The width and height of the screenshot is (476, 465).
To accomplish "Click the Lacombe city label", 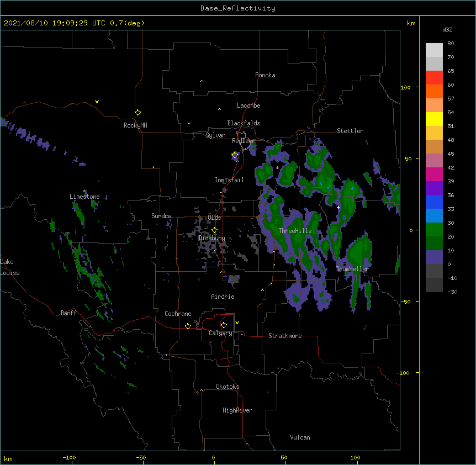I will [248, 105].
